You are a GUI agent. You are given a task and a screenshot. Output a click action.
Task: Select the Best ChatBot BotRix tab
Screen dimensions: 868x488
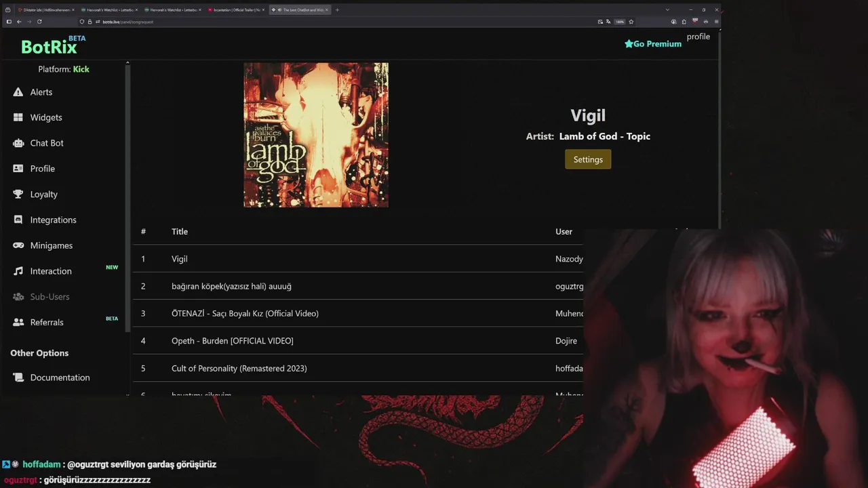[300, 10]
